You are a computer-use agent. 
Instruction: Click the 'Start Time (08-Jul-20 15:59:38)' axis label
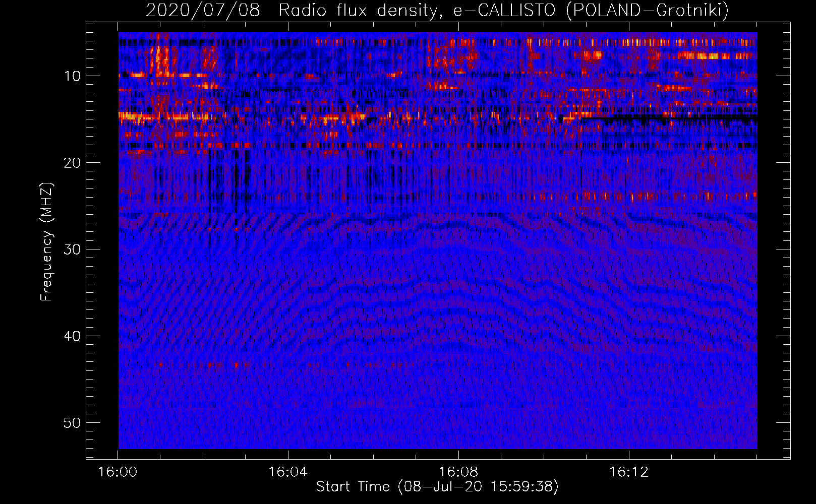point(437,486)
